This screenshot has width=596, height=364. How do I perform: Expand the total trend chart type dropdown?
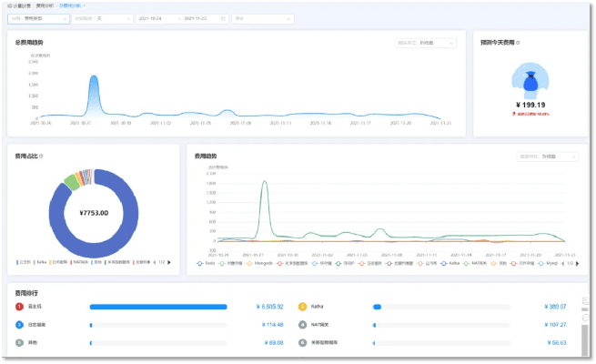click(x=426, y=43)
